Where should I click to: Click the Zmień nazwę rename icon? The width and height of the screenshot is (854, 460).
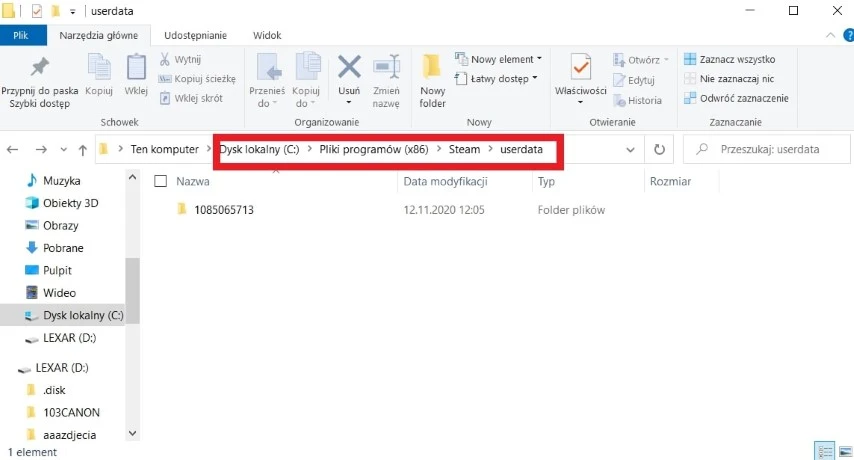[x=386, y=70]
